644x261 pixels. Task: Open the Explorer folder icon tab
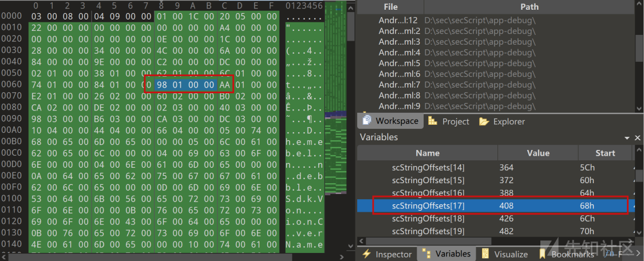(x=484, y=121)
